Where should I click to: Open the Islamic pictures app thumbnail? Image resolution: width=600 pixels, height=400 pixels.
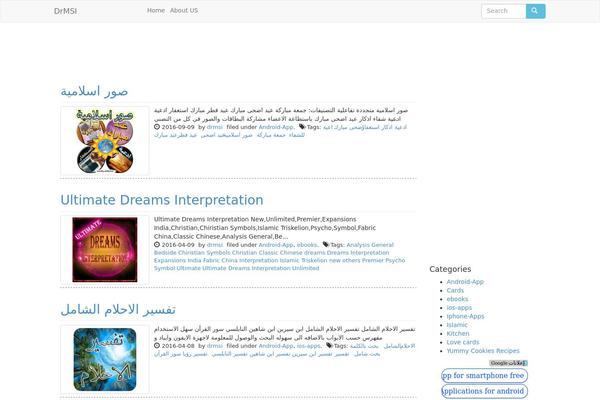tap(105, 140)
